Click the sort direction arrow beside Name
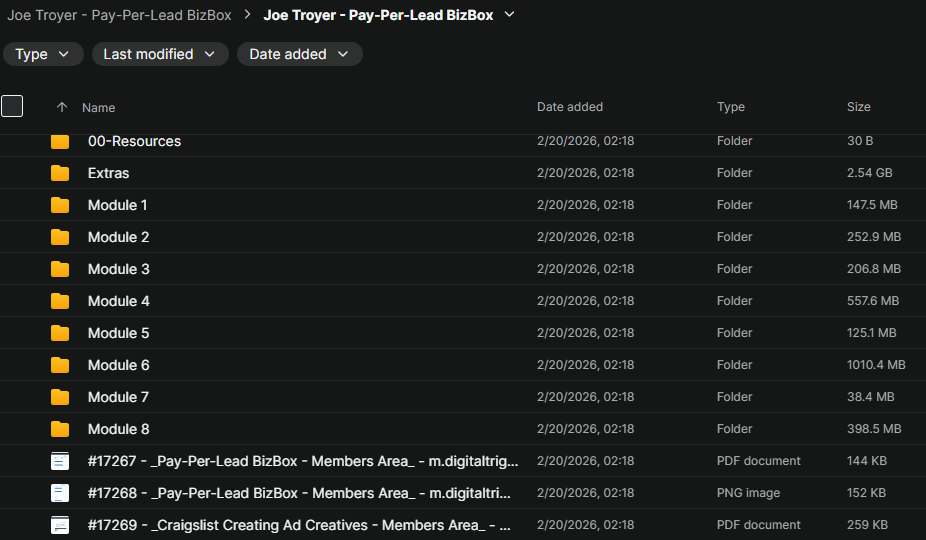 (x=62, y=107)
